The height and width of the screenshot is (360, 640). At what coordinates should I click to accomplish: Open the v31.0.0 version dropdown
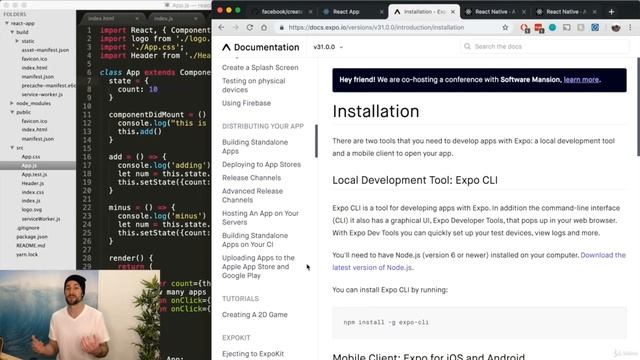point(328,47)
